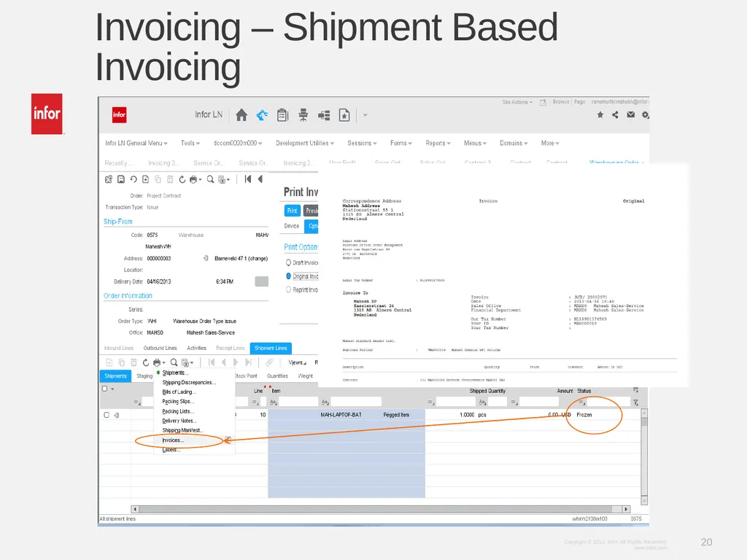Go to previous record in upper toolbar
Screen dimensions: 747x560
[260, 179]
